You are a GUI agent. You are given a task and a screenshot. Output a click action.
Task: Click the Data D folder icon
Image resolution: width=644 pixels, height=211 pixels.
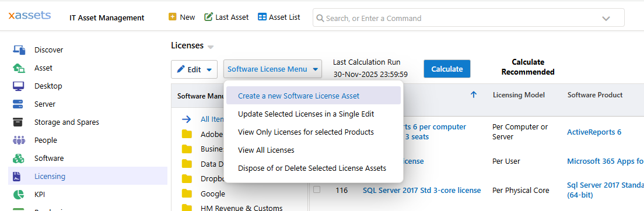point(187,164)
